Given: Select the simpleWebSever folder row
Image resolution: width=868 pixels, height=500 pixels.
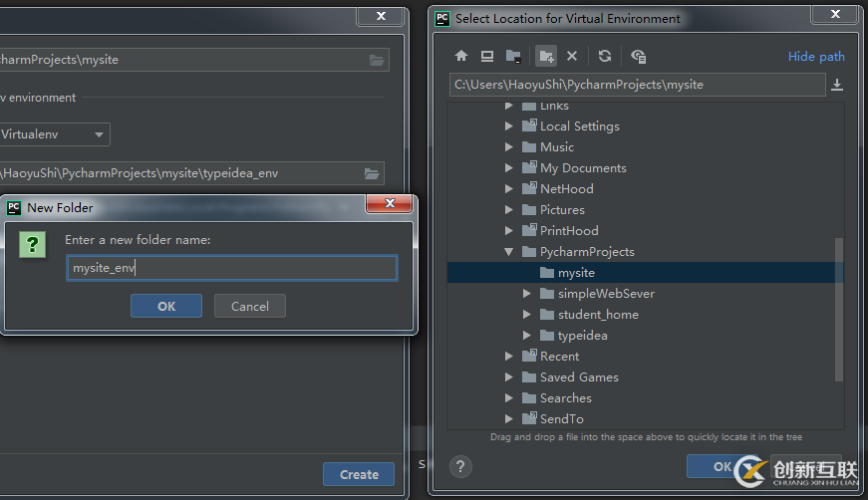Looking at the screenshot, I should (x=645, y=294).
